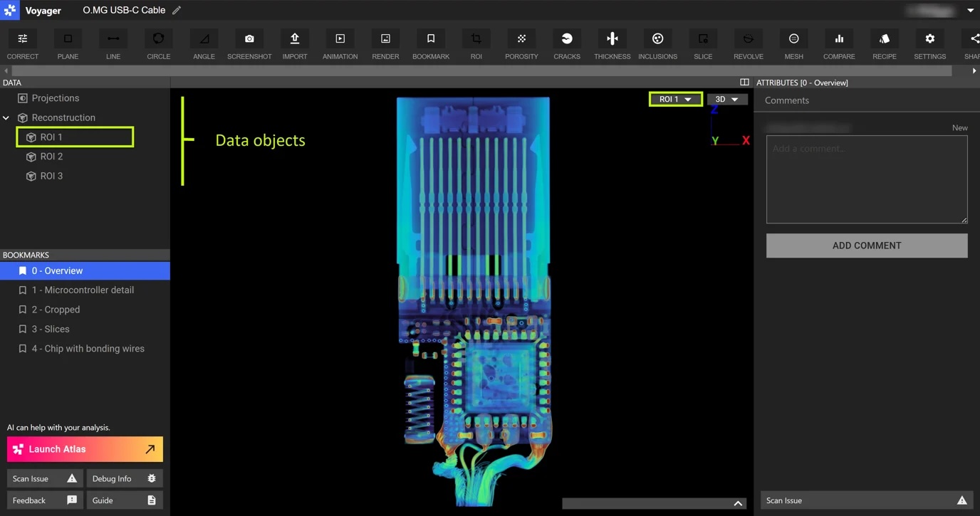The height and width of the screenshot is (516, 980).
Task: Open the 3D view mode dropdown
Action: (727, 100)
